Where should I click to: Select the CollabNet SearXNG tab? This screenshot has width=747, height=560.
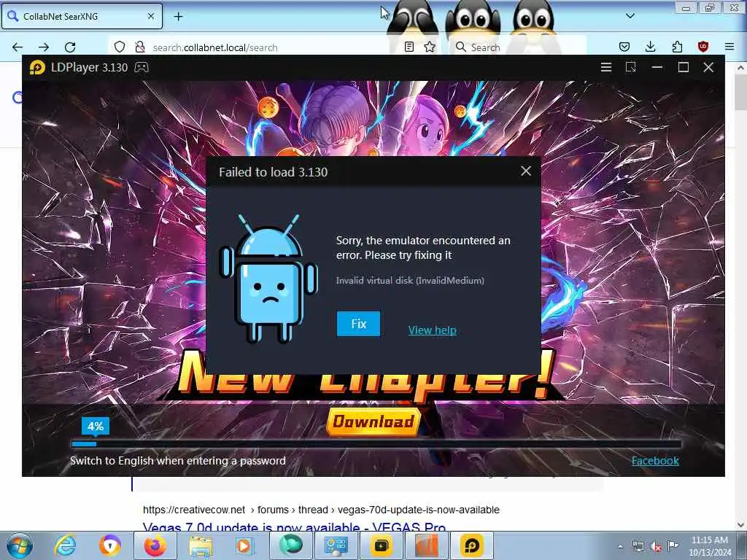(x=82, y=16)
